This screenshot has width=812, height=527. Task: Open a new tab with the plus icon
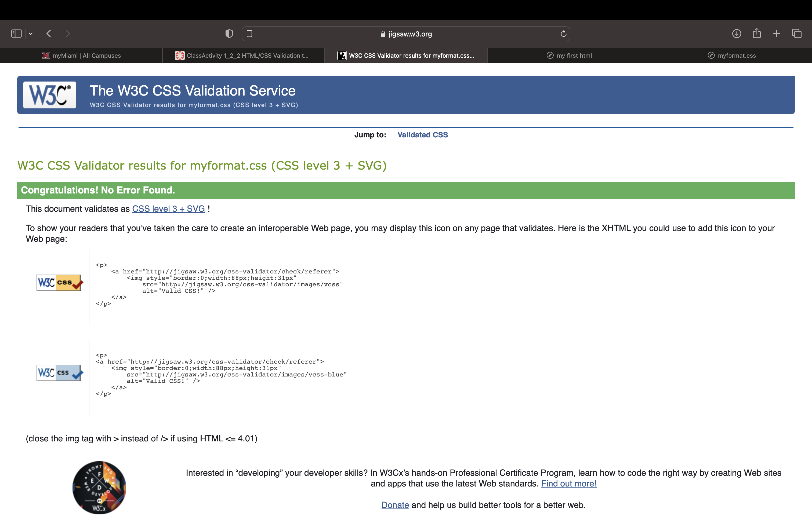click(x=777, y=33)
